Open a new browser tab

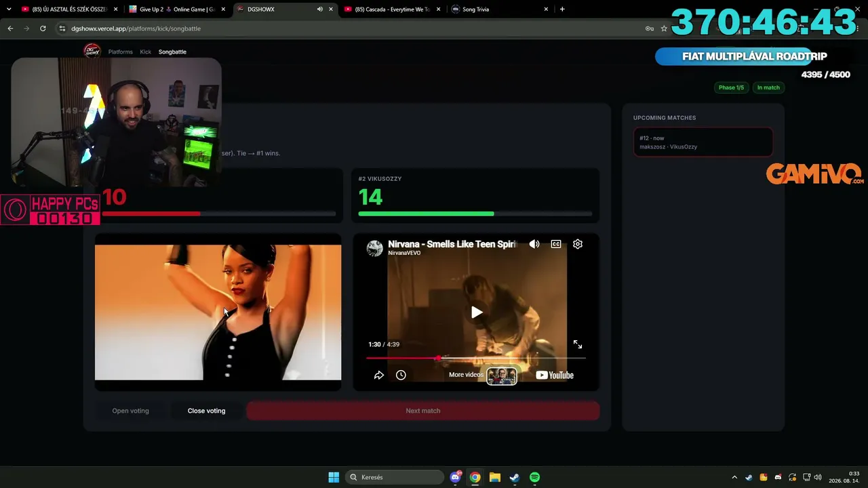click(x=562, y=9)
